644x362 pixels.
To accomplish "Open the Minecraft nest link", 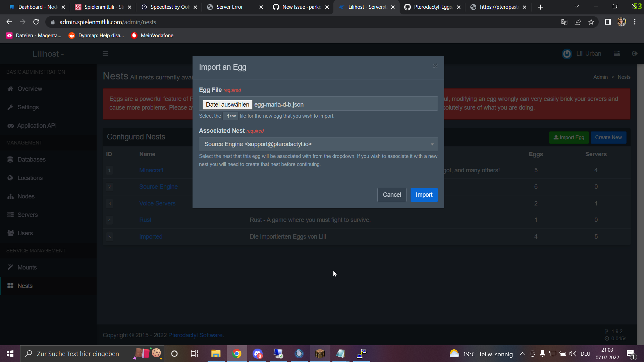I will coord(151,170).
